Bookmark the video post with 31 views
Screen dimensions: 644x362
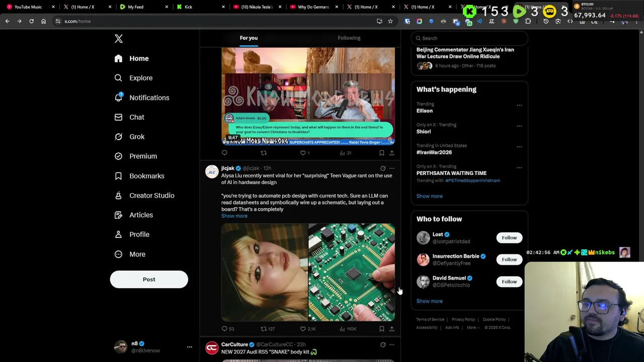382,153
